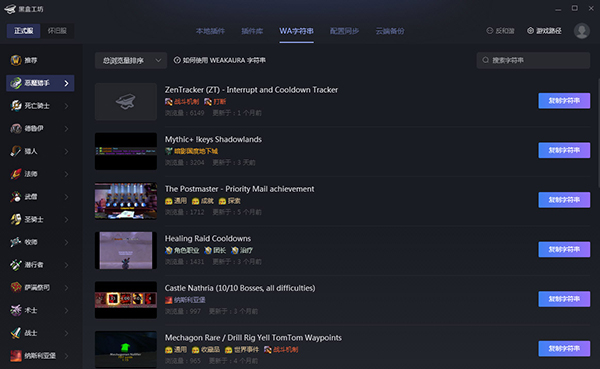
Task: Expand the 战士 Warrior category arrow
Action: pyautogui.click(x=67, y=333)
